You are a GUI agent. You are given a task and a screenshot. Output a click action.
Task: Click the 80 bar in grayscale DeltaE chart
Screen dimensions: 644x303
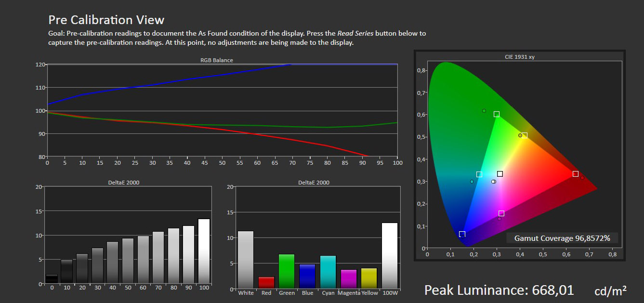(x=173, y=257)
